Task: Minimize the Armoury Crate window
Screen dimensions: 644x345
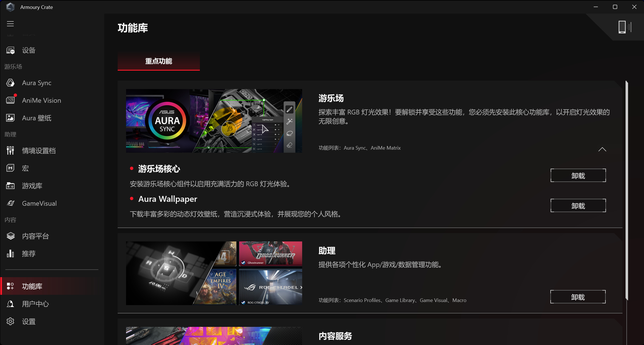Action: 596,7
